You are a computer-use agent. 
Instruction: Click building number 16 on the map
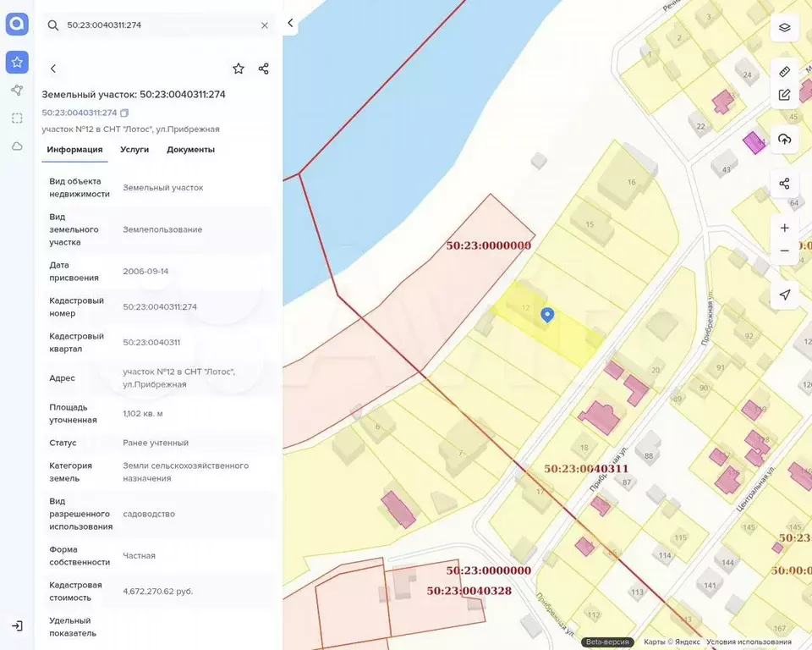pos(631,182)
